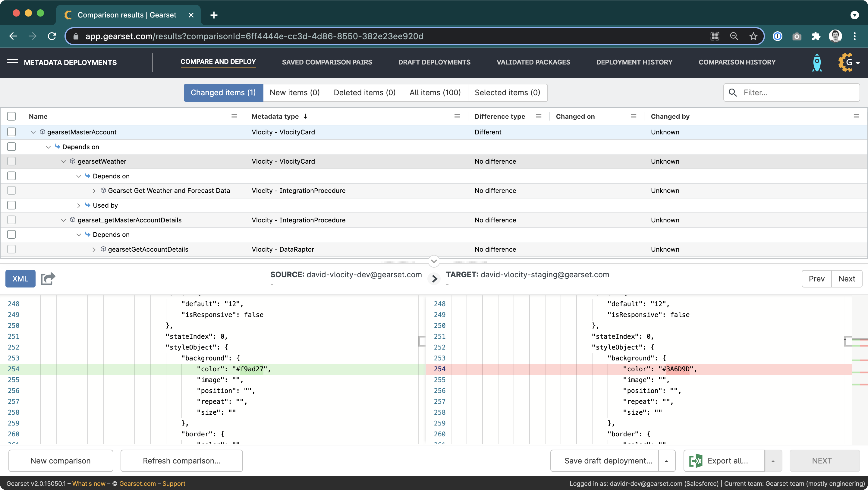Open the Difference type column menu

coord(539,116)
